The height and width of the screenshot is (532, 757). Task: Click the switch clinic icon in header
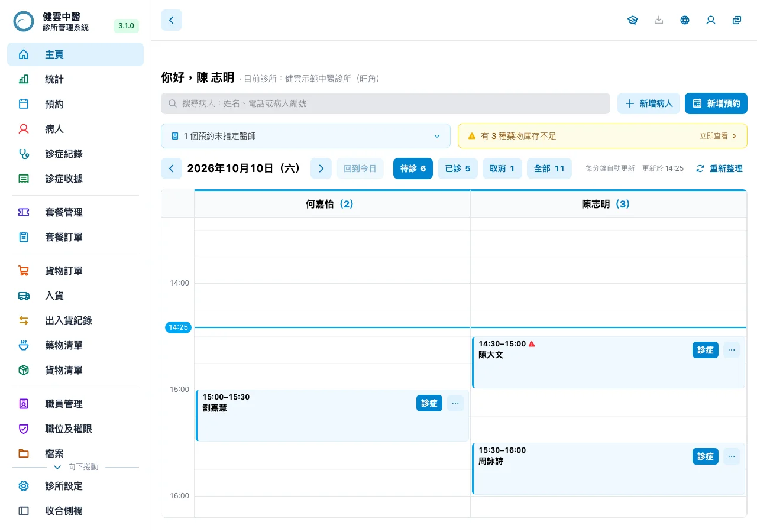click(x=737, y=20)
